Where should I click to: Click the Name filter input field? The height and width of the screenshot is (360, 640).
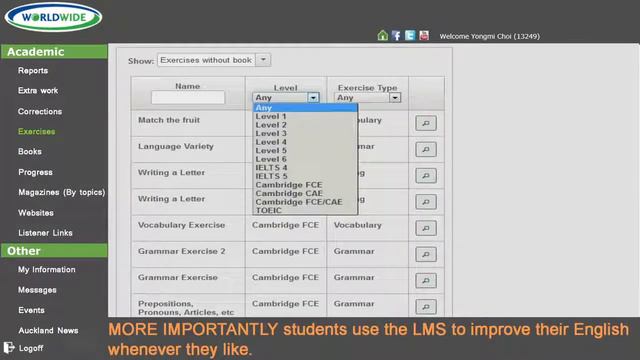pyautogui.click(x=188, y=97)
